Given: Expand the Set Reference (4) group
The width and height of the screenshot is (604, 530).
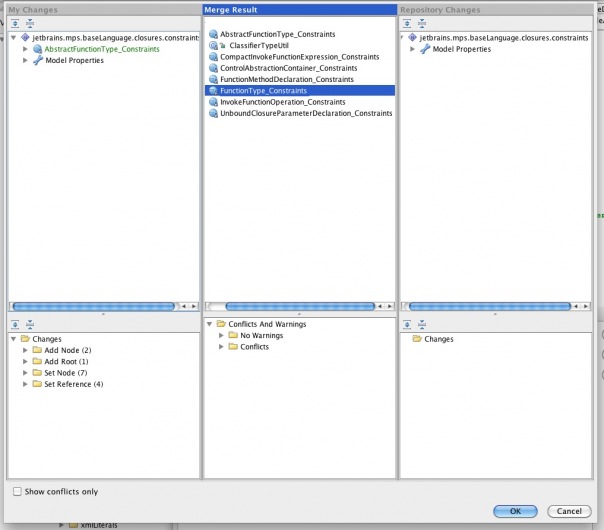Looking at the screenshot, I should [25, 384].
